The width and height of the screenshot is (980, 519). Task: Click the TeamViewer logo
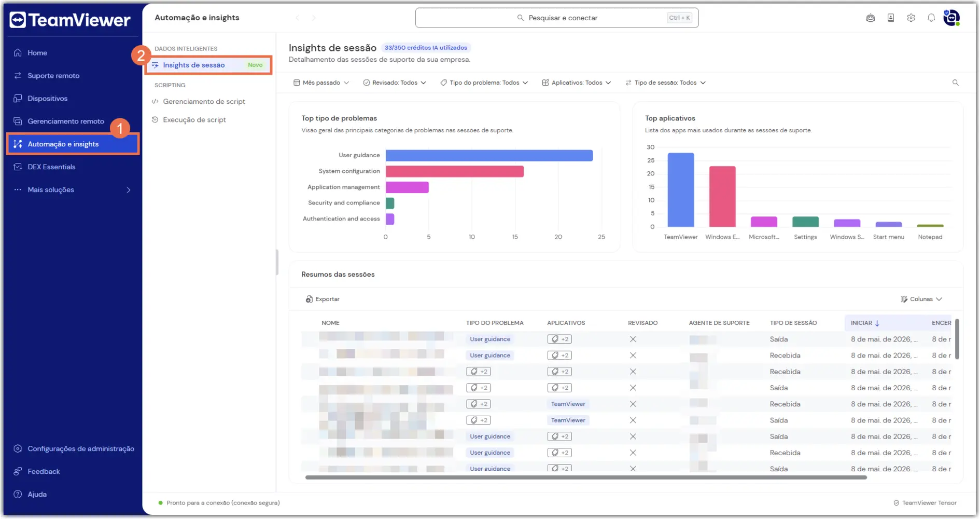pyautogui.click(x=70, y=20)
